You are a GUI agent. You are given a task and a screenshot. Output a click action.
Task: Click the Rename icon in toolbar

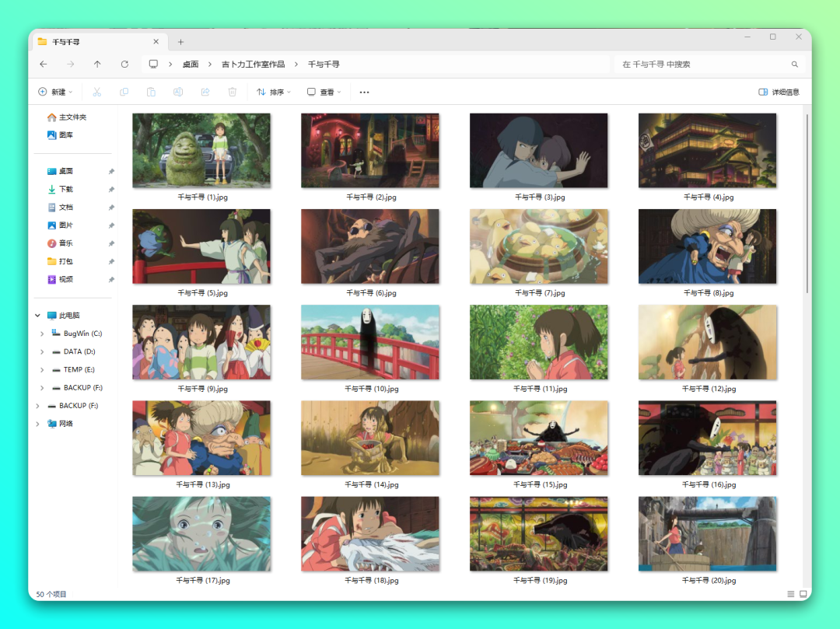(178, 92)
